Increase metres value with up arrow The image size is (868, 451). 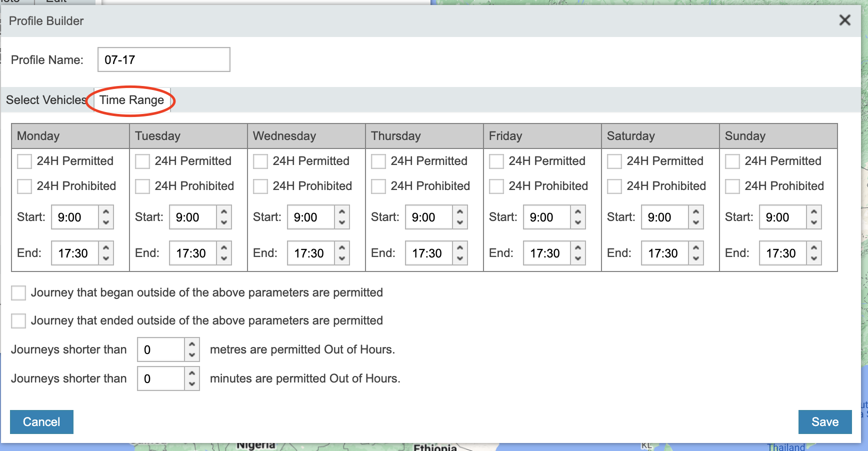click(192, 344)
